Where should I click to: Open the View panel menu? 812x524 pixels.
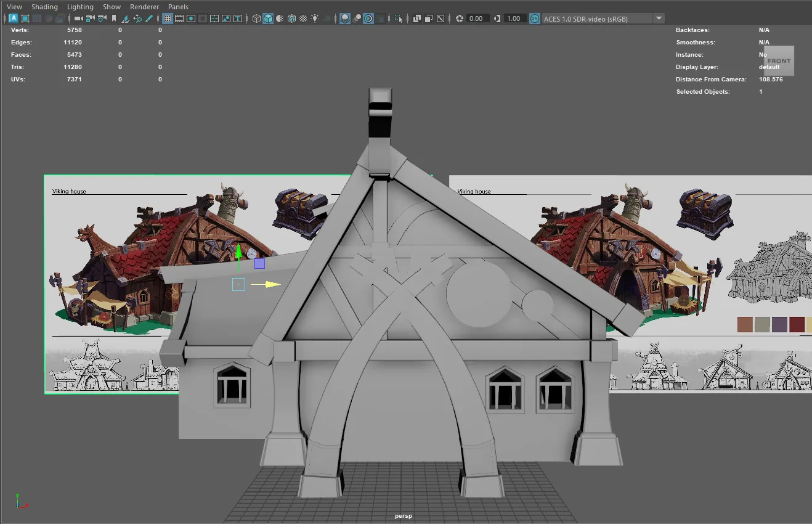click(x=14, y=7)
